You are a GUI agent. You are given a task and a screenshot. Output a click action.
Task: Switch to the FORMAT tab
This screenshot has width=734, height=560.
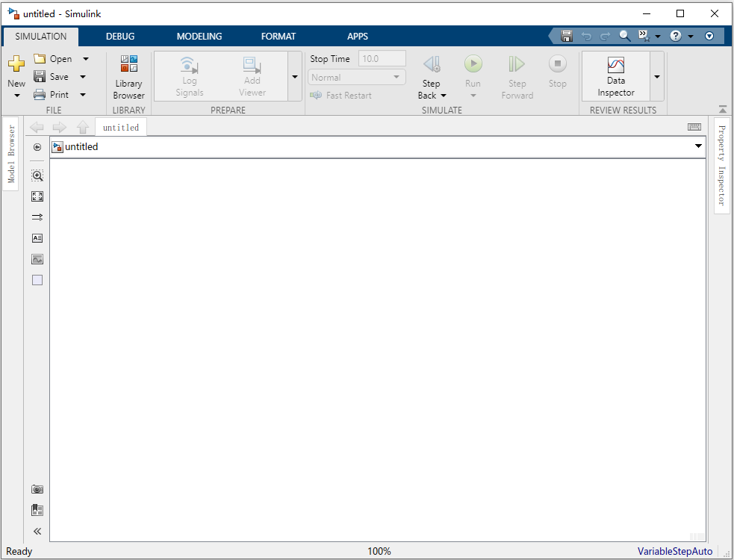click(x=279, y=37)
